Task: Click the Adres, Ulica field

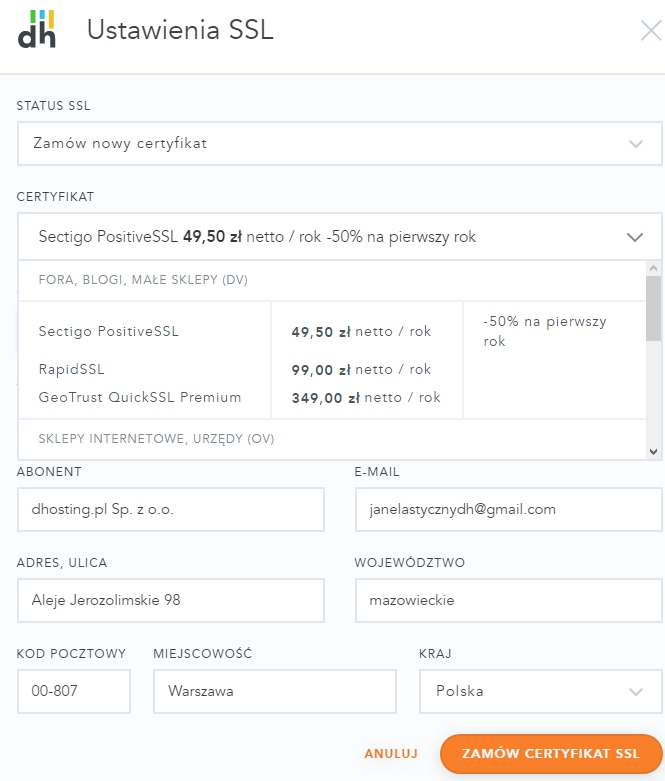Action: [171, 600]
